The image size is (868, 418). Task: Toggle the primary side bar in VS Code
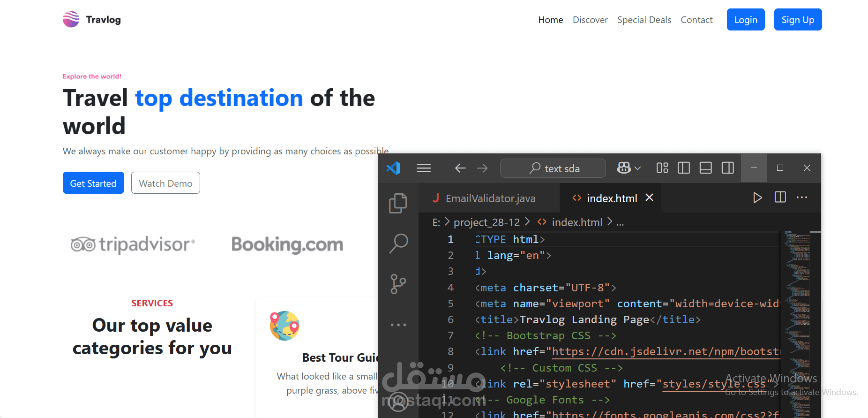click(684, 168)
